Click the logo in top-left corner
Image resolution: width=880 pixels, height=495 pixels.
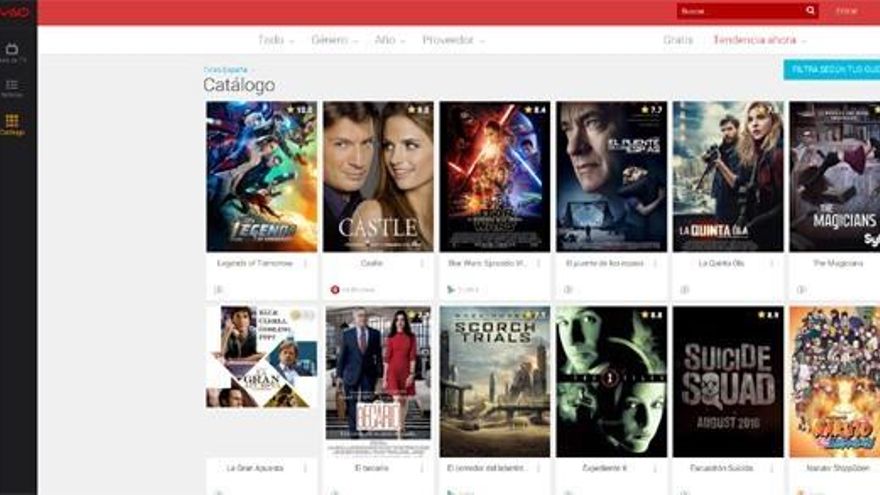tap(14, 10)
